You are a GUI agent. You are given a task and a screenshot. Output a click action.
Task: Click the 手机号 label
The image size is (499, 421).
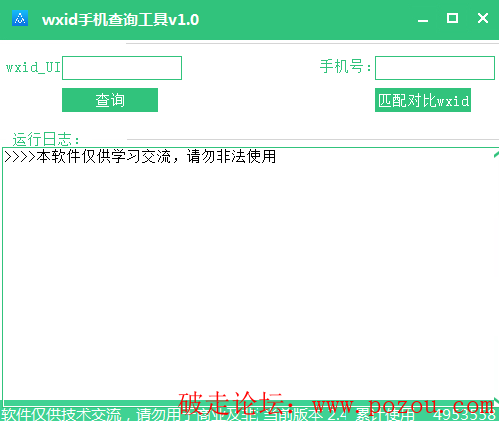click(x=345, y=66)
